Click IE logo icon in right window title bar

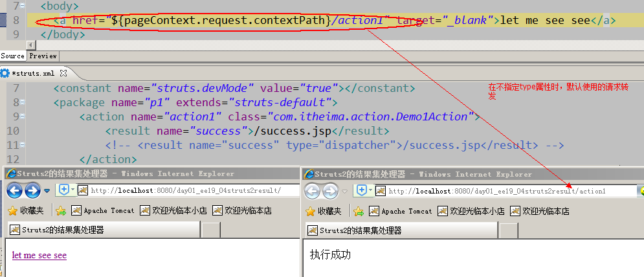click(309, 174)
